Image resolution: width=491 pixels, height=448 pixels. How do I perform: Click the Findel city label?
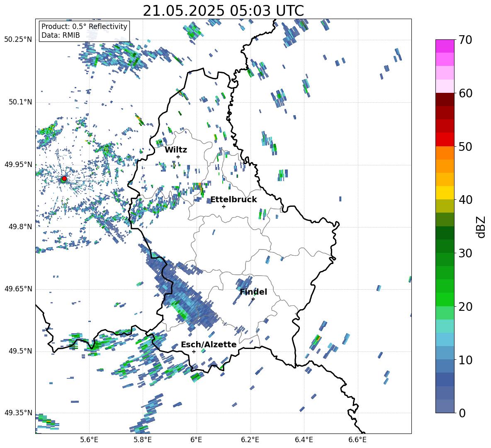click(x=253, y=292)
